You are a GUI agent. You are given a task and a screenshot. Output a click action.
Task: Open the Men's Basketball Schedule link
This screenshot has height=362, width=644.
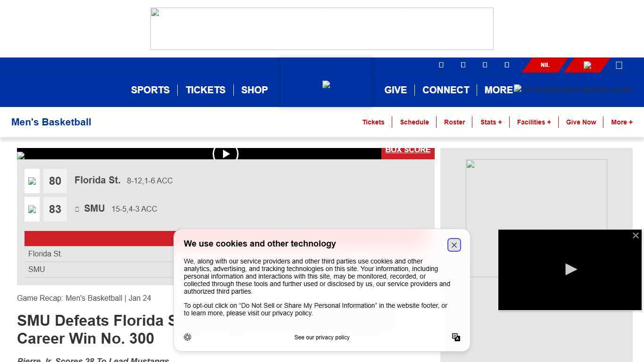414,122
